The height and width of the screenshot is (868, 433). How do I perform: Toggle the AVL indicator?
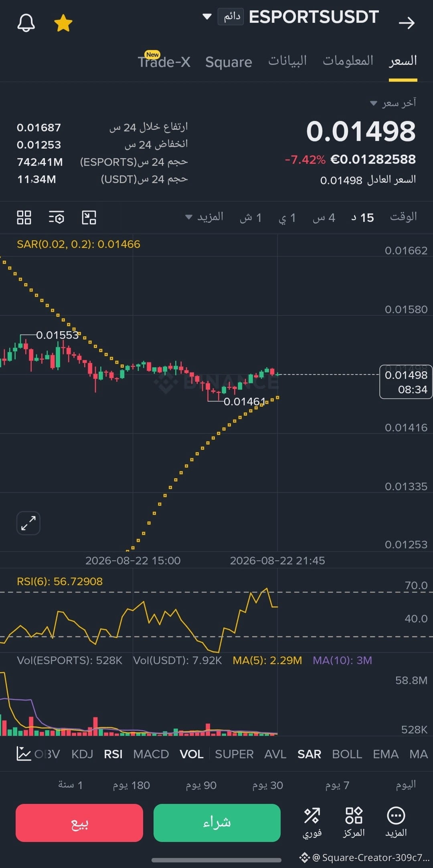point(275,754)
